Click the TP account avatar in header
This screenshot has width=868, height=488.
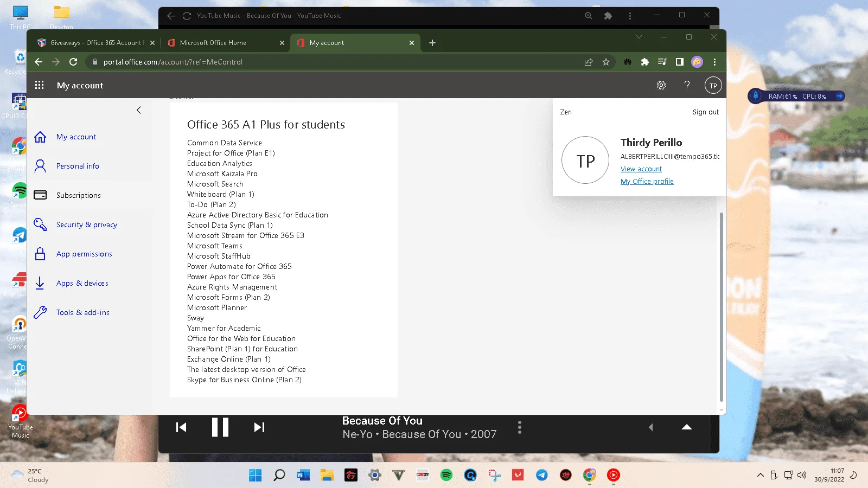(x=713, y=85)
